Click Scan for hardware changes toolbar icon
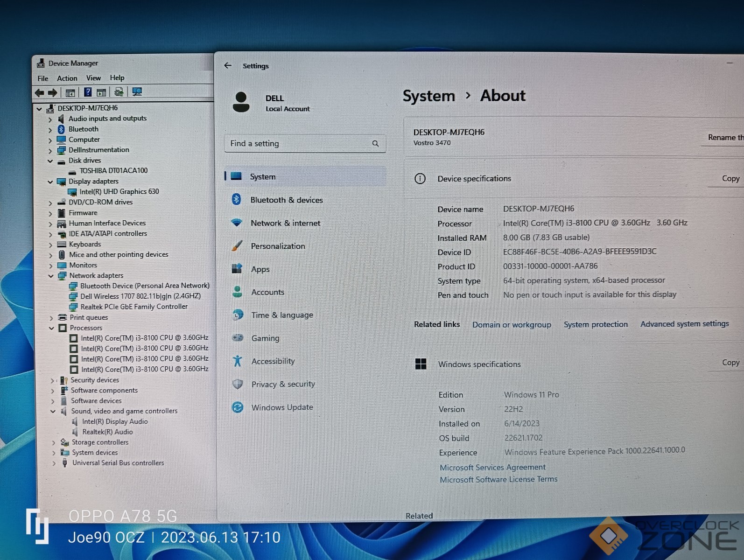The width and height of the screenshot is (744, 560). tap(119, 92)
